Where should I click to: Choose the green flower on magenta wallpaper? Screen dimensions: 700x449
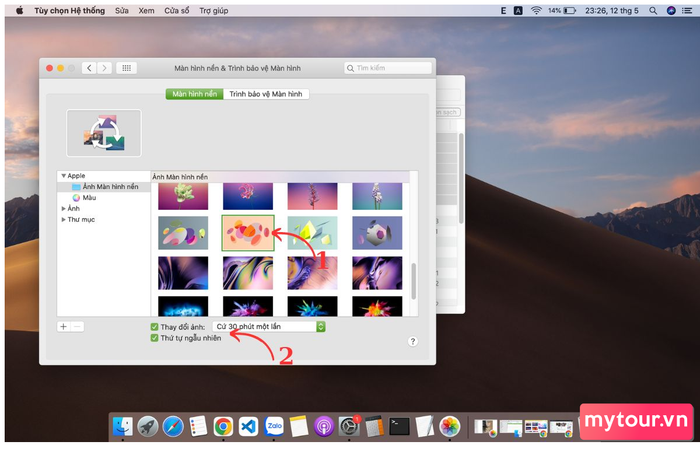point(183,196)
